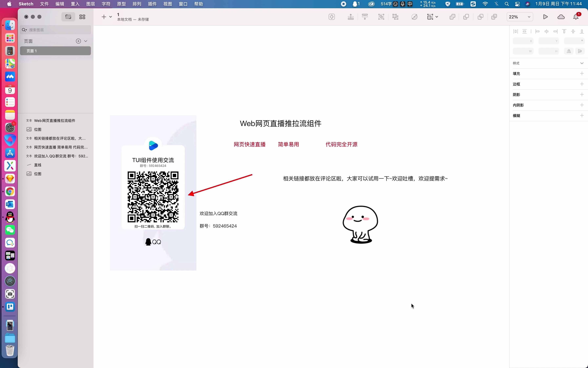Click align vertical centers icon
Image resolution: width=588 pixels, height=368 pixels.
pyautogui.click(x=573, y=31)
